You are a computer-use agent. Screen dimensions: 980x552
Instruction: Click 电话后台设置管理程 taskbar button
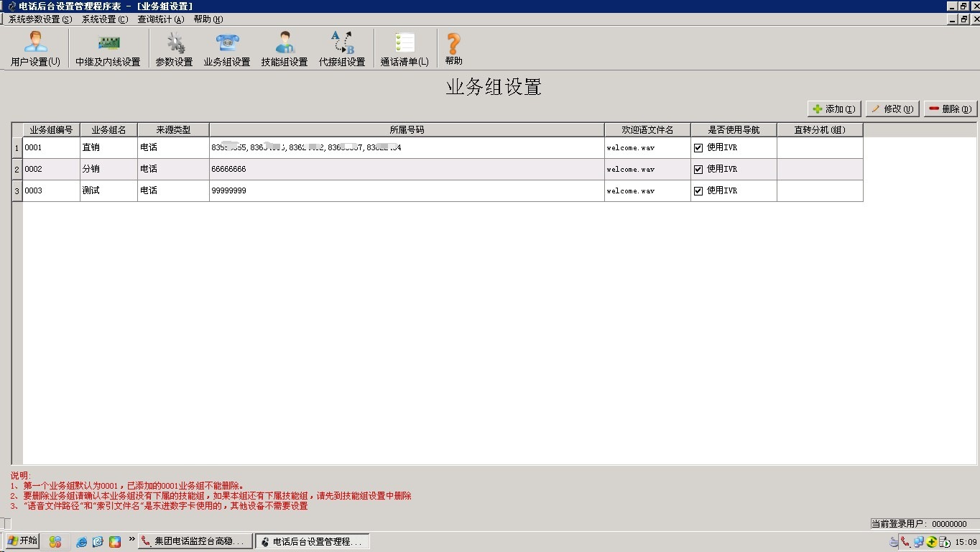pos(312,541)
